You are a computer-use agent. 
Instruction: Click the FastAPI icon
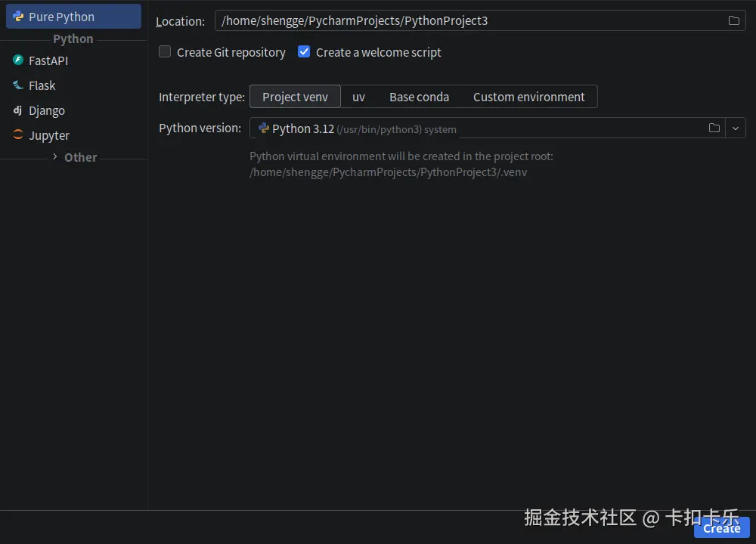[18, 60]
